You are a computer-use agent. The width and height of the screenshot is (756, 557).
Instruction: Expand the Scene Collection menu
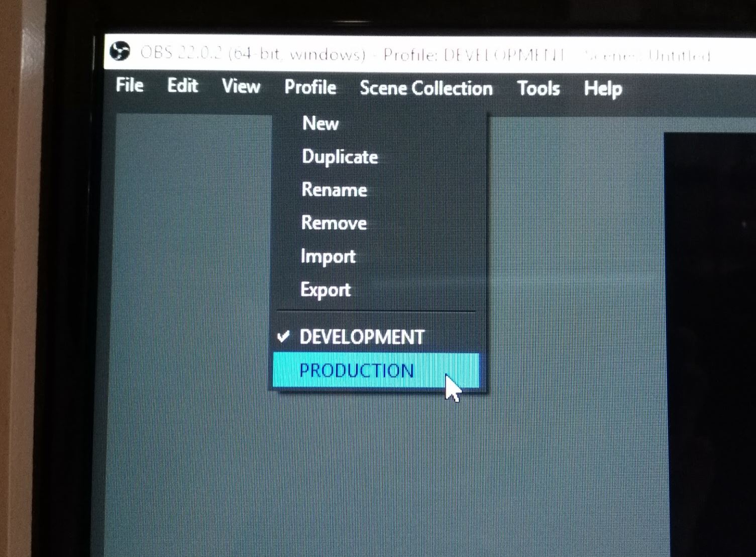[426, 88]
